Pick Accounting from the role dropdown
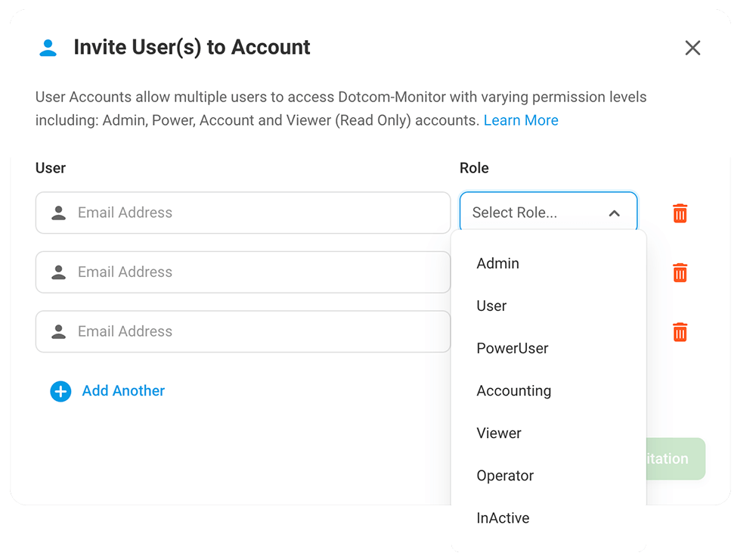 [x=514, y=390]
